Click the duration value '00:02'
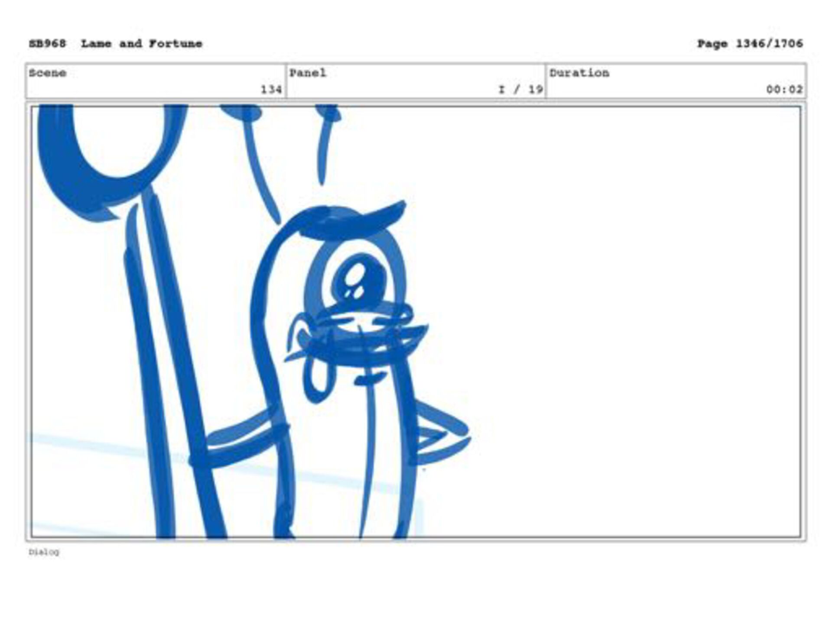The height and width of the screenshot is (644, 832). point(784,90)
